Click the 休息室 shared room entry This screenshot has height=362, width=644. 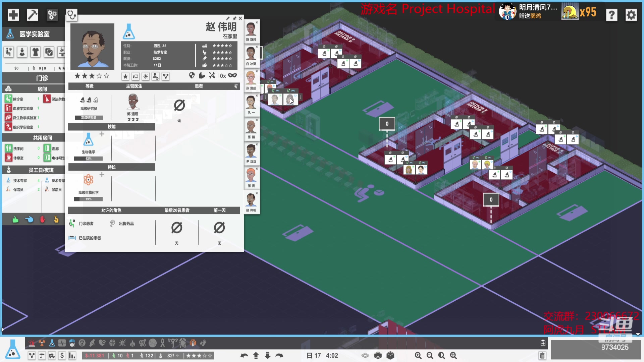[22, 158]
